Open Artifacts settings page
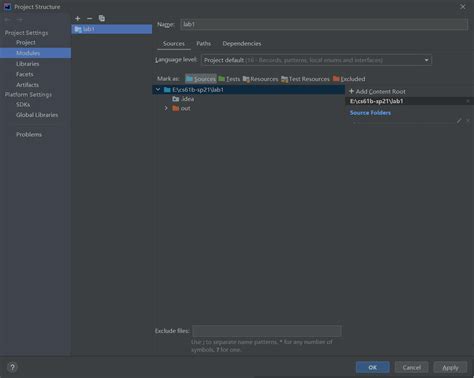This screenshot has height=378, width=474. pos(27,85)
